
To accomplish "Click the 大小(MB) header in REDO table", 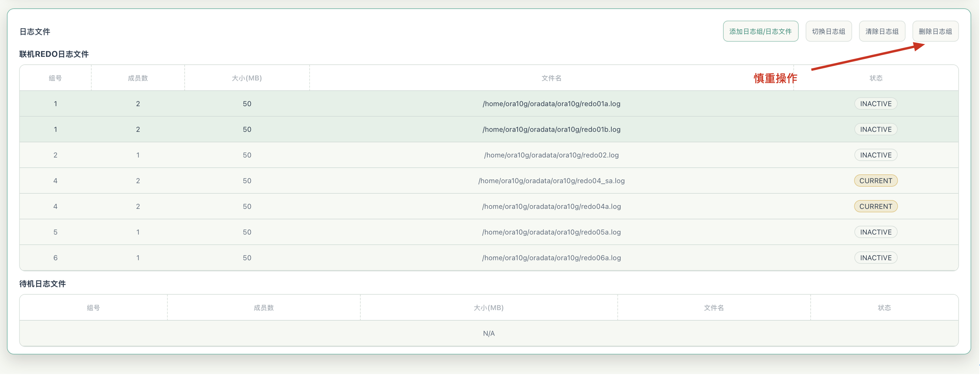I will 247,78.
